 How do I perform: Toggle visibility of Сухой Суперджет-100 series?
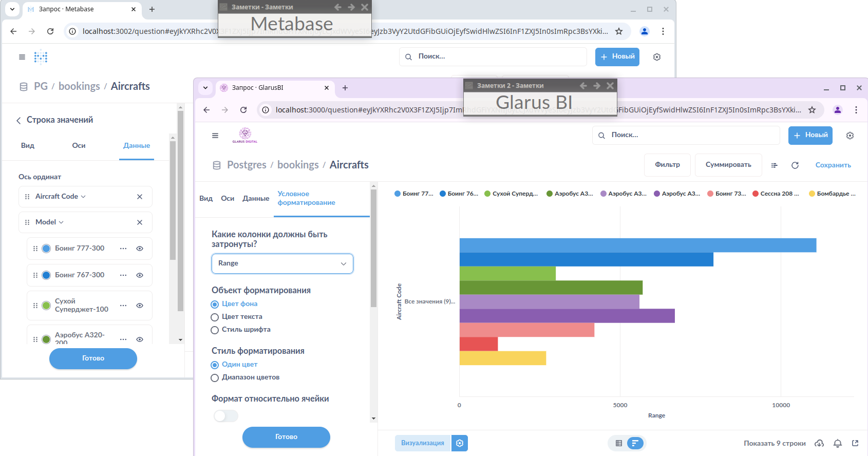[x=140, y=306]
